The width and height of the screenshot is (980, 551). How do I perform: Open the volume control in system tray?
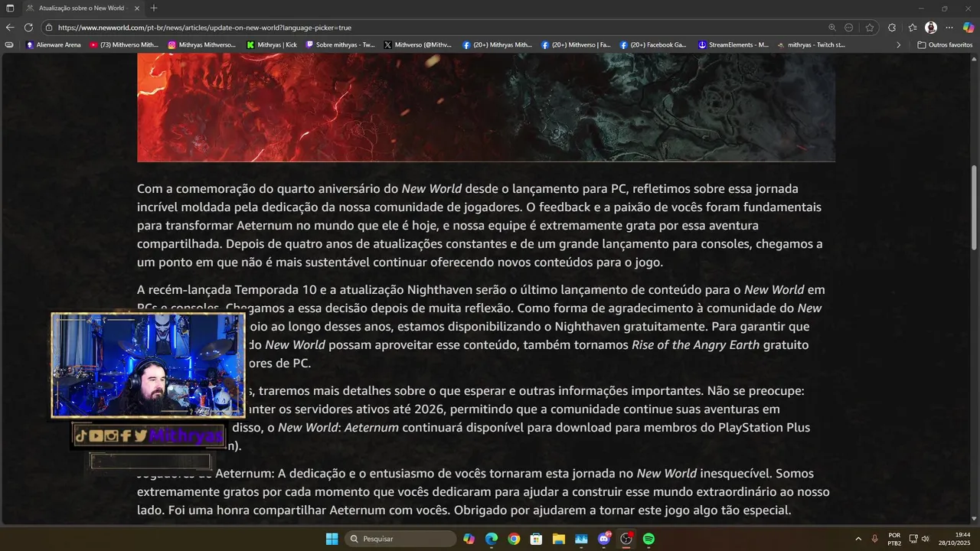(x=926, y=539)
